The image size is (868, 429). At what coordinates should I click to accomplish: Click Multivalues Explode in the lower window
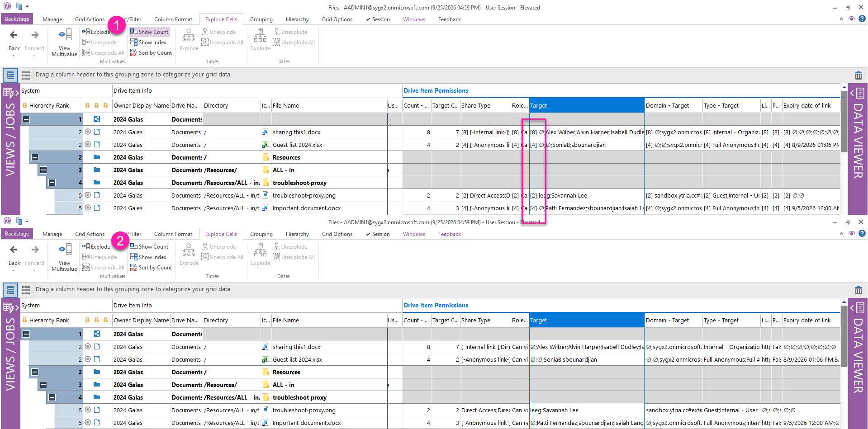click(96, 246)
